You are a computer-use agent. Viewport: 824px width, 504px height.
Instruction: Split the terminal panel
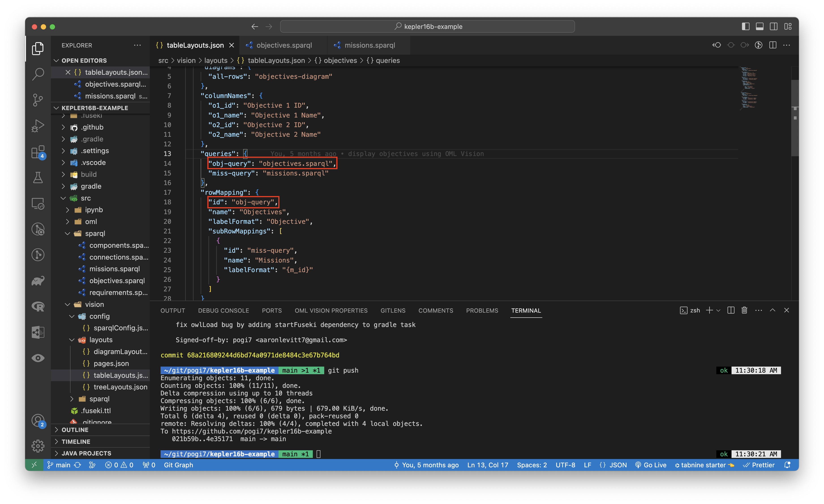click(731, 310)
